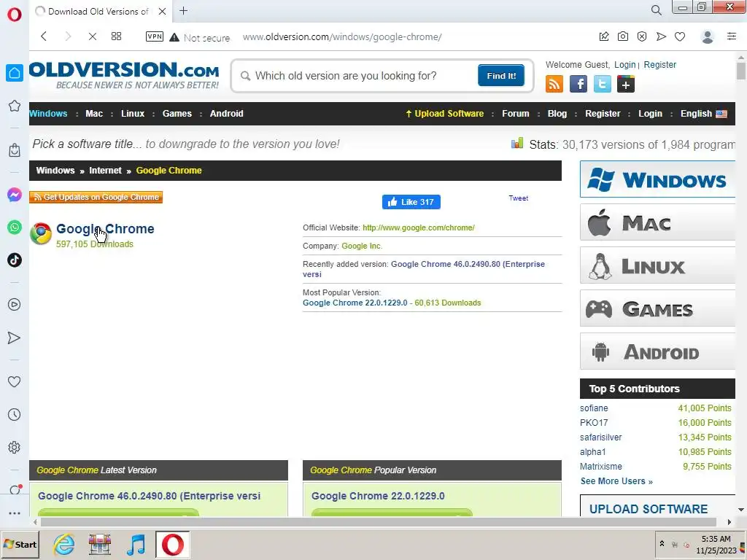Click the Google plus share icon
Image resolution: width=747 pixels, height=560 pixels.
click(x=626, y=85)
